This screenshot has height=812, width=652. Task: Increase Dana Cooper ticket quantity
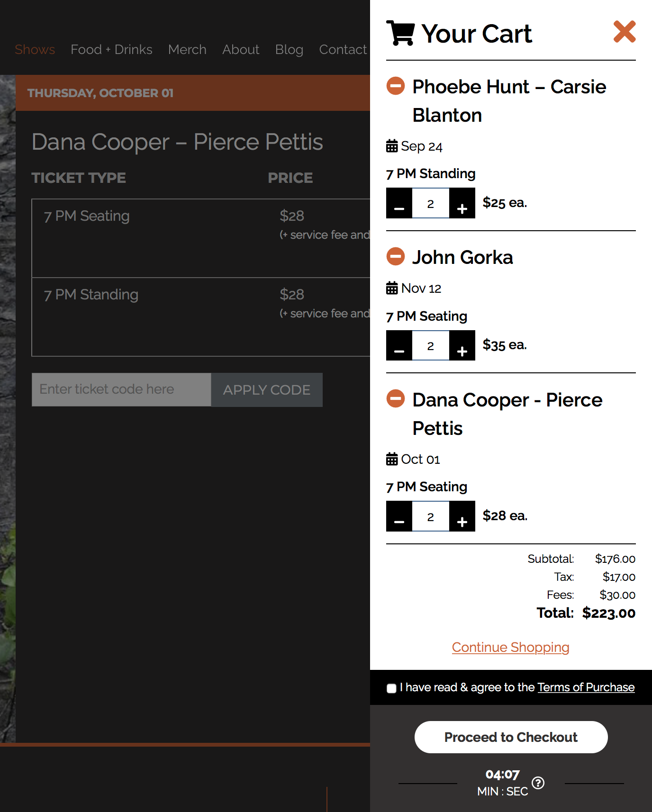(462, 516)
